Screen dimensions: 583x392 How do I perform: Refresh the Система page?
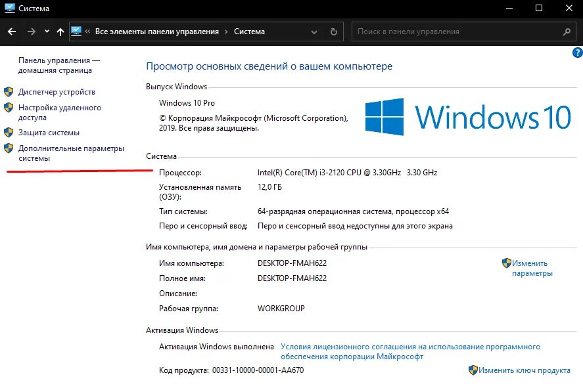334,32
